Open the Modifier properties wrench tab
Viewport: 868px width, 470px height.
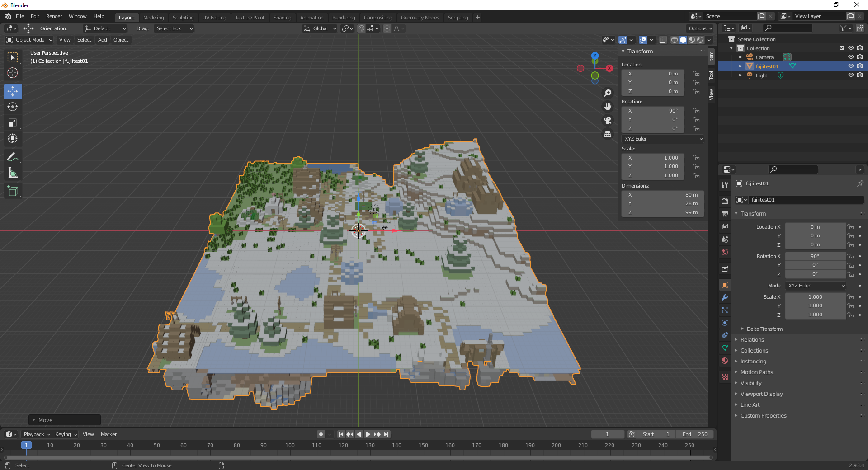(x=725, y=297)
